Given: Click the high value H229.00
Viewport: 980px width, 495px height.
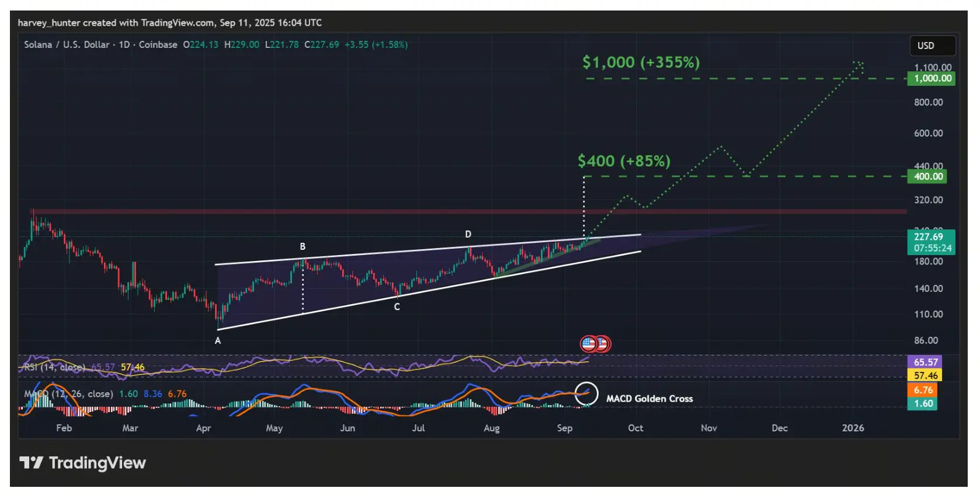Looking at the screenshot, I should coord(242,44).
